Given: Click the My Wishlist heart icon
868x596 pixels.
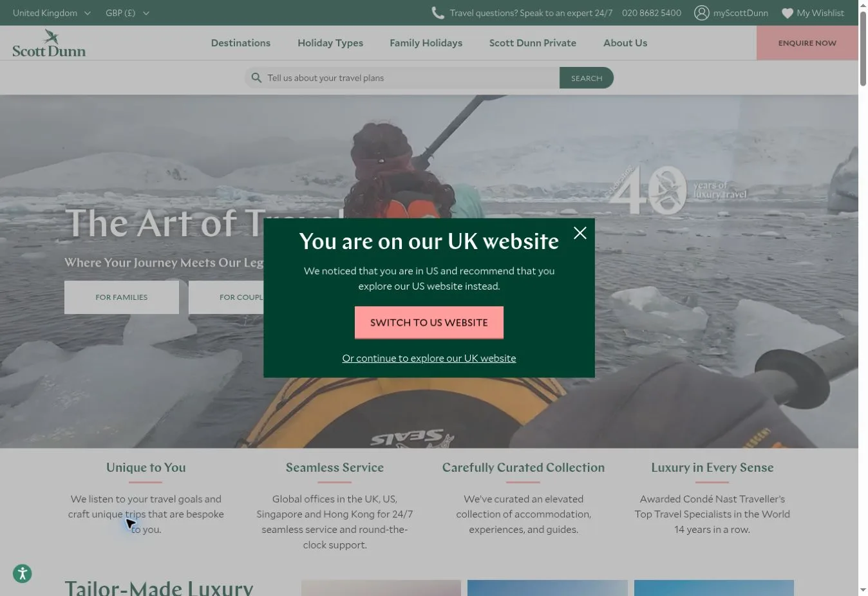Looking at the screenshot, I should (x=787, y=13).
